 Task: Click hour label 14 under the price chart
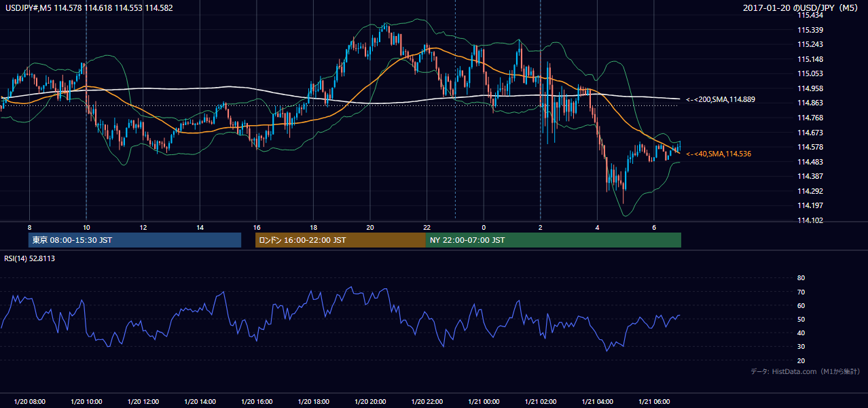[x=200, y=227]
